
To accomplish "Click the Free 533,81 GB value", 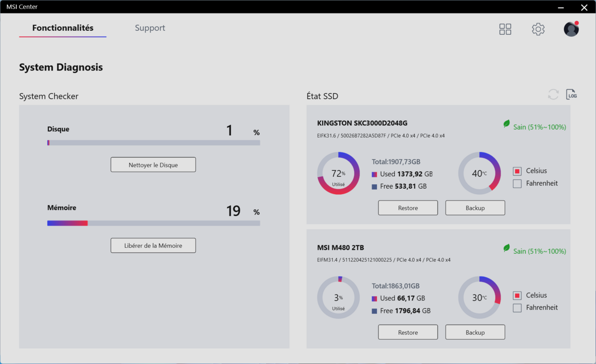I will pyautogui.click(x=403, y=187).
